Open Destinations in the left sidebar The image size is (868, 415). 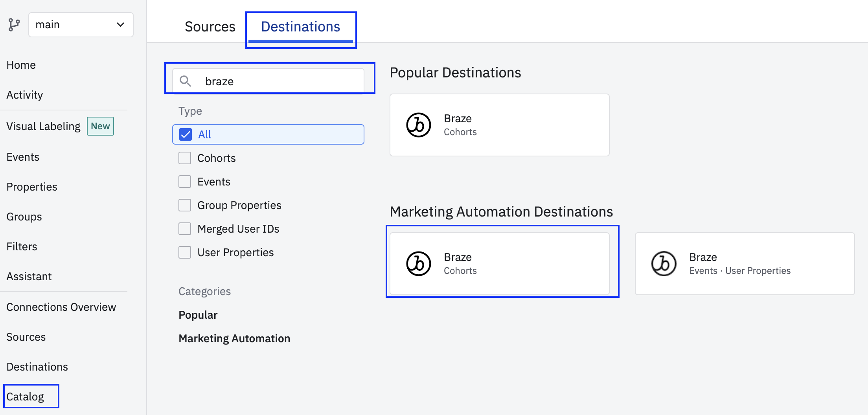coord(37,367)
